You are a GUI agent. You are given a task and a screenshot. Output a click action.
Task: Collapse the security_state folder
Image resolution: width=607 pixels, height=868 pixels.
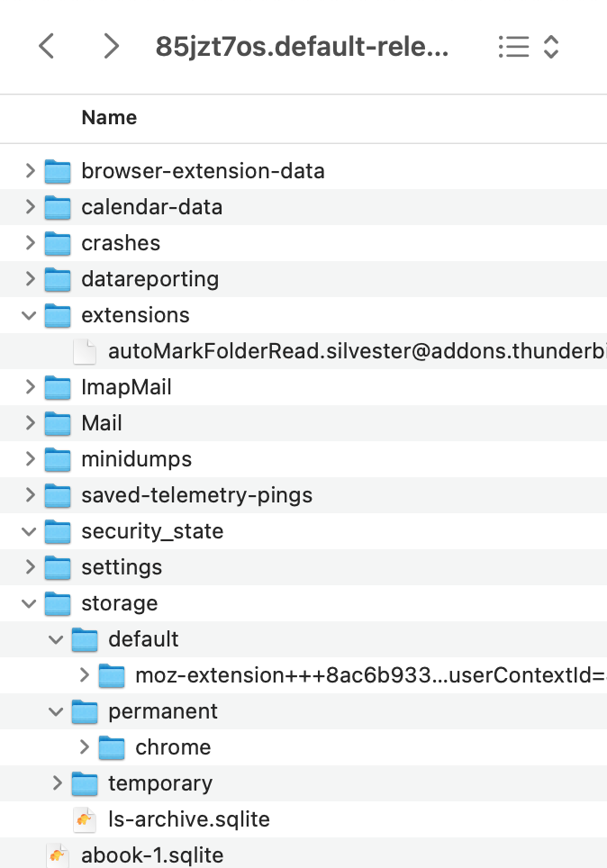[29, 531]
